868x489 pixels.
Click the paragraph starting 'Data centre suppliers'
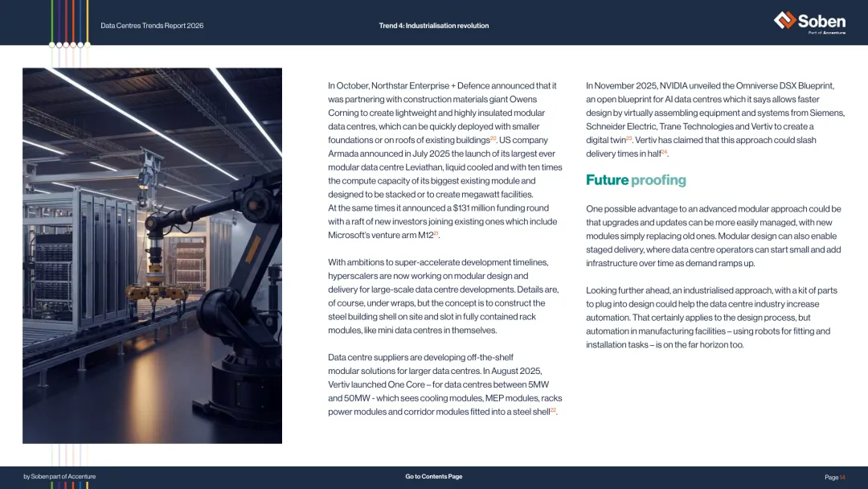pos(445,384)
